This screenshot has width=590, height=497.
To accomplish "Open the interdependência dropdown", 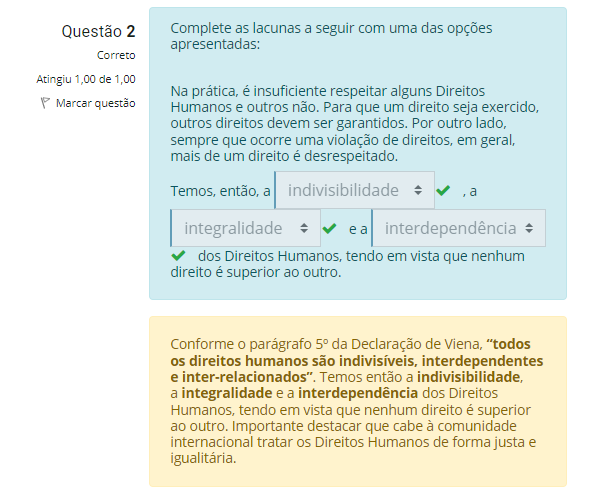I will click(x=459, y=228).
